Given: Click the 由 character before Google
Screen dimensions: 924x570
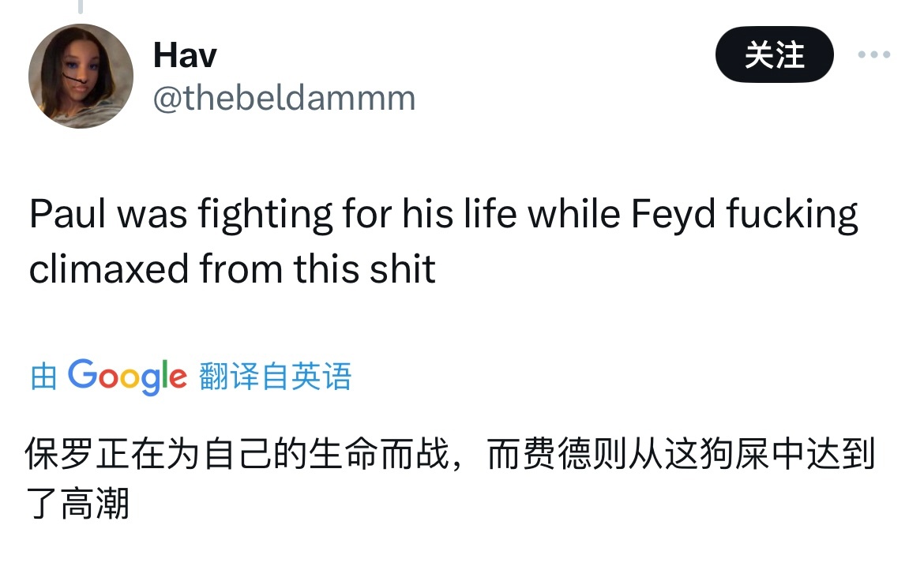Looking at the screenshot, I should (x=44, y=377).
